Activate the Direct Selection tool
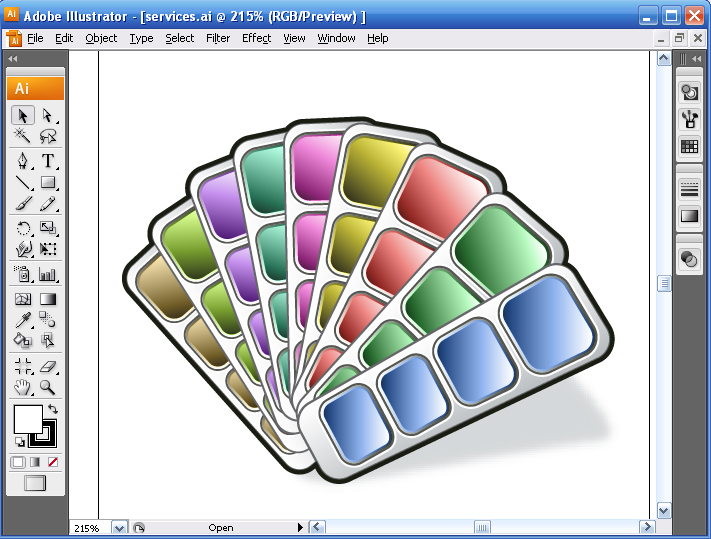The height and width of the screenshot is (539, 711). 47,116
